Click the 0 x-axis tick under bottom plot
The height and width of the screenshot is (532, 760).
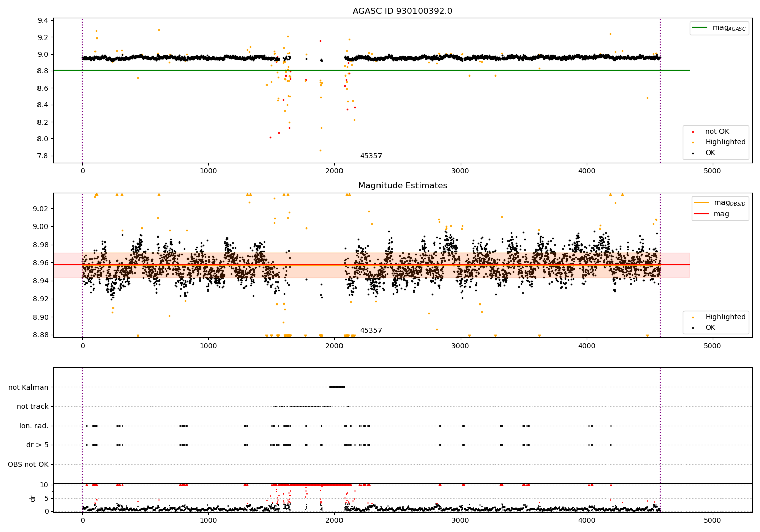pyautogui.click(x=82, y=521)
